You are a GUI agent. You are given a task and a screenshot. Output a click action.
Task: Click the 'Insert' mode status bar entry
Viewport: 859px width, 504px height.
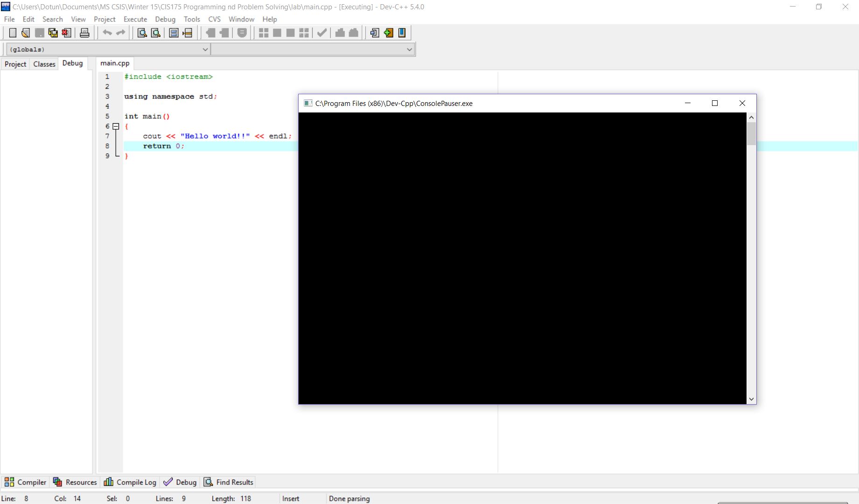click(x=291, y=498)
